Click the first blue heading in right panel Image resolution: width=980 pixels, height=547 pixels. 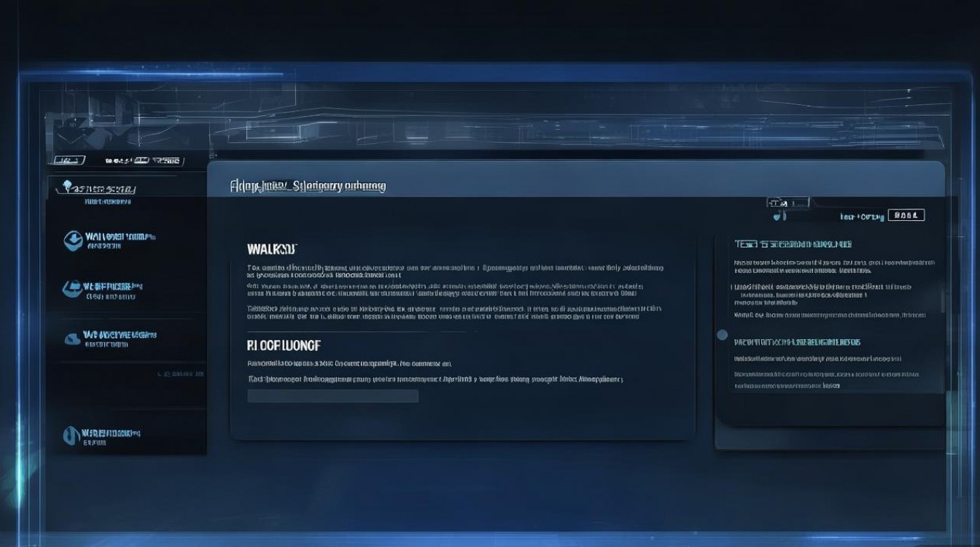tap(793, 244)
